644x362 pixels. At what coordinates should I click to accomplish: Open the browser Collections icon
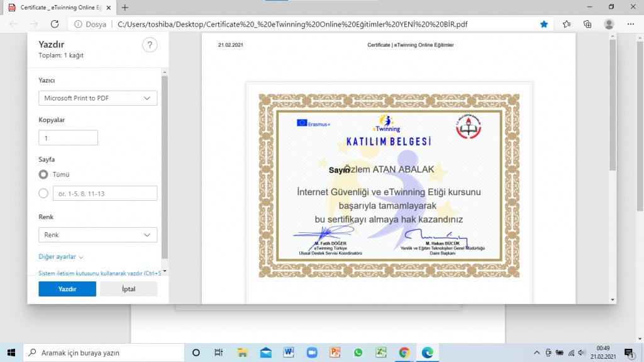point(587,24)
